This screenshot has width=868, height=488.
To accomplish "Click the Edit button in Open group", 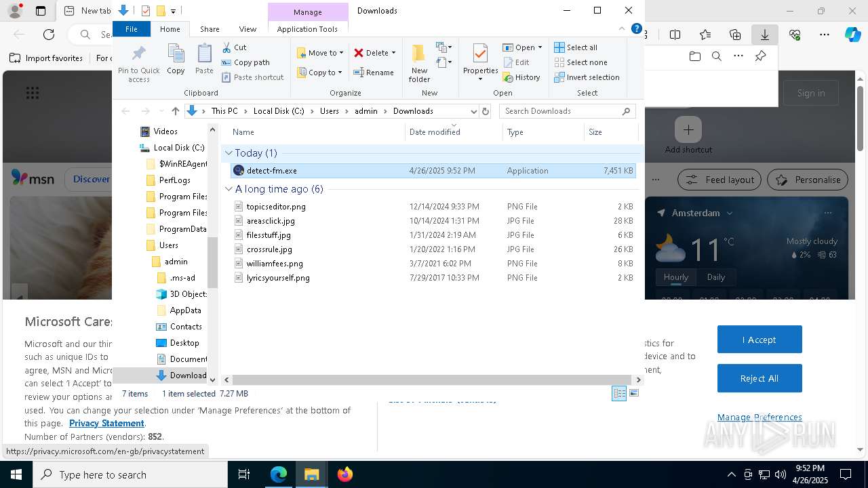I will click(516, 62).
